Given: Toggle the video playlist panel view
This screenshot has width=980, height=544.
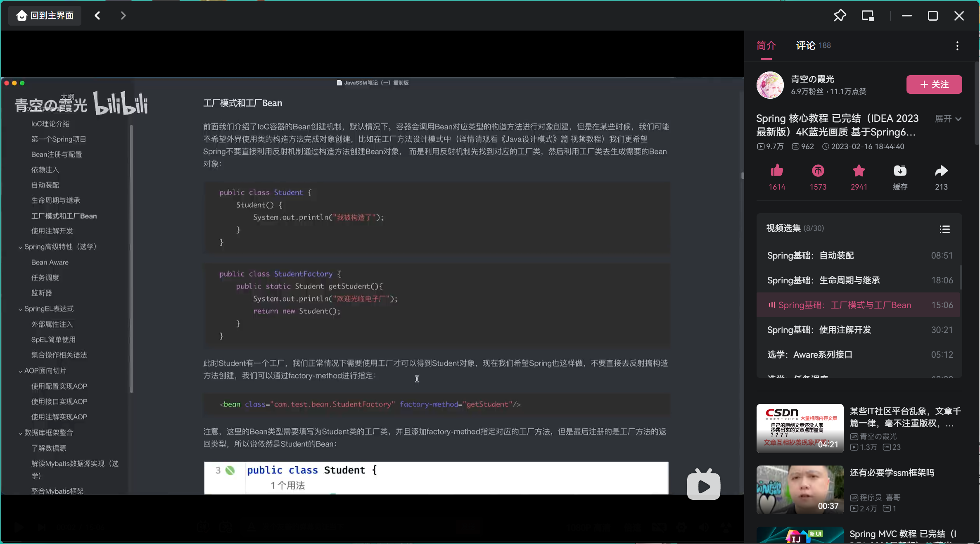Looking at the screenshot, I should click(x=945, y=229).
